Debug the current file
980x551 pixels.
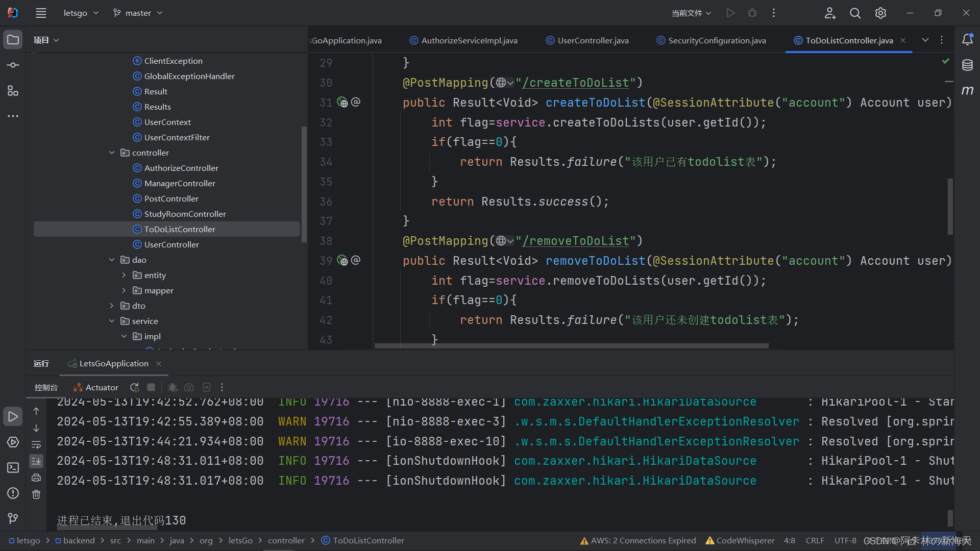click(752, 13)
